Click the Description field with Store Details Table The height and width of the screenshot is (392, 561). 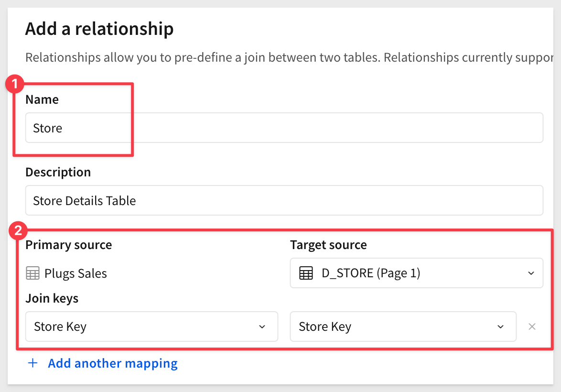[284, 200]
